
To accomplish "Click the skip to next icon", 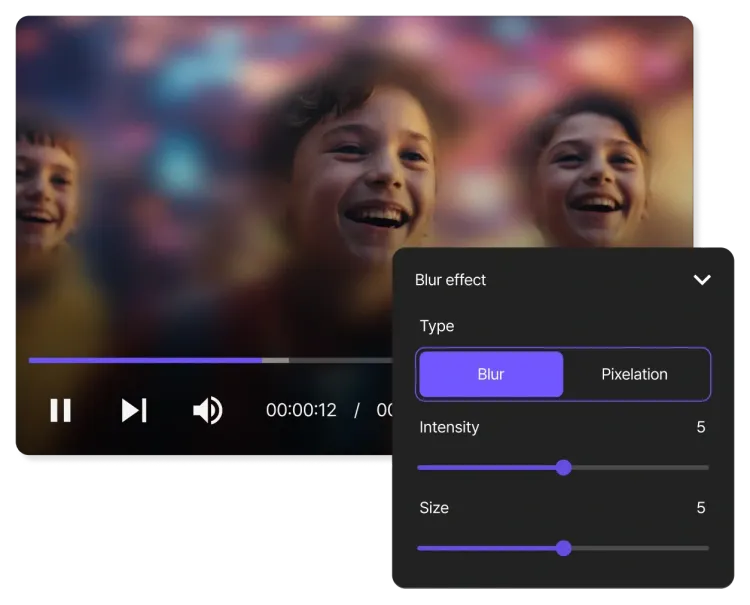I will point(134,410).
